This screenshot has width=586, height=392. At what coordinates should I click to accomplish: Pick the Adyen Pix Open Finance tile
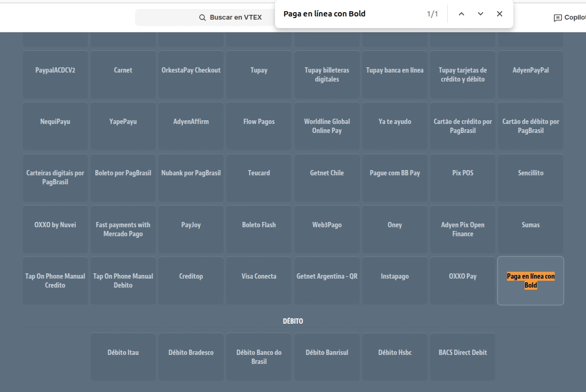463,229
